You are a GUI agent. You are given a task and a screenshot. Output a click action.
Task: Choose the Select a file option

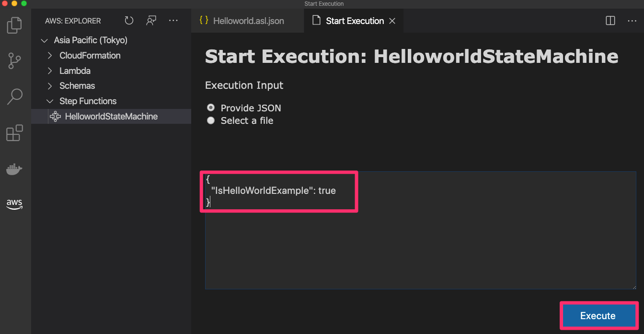click(211, 120)
